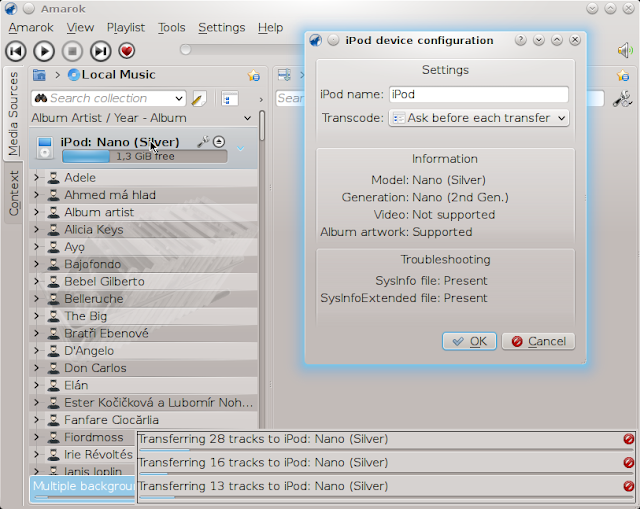
Task: Select Ahmed má hlad artist row
Action: [x=143, y=195]
